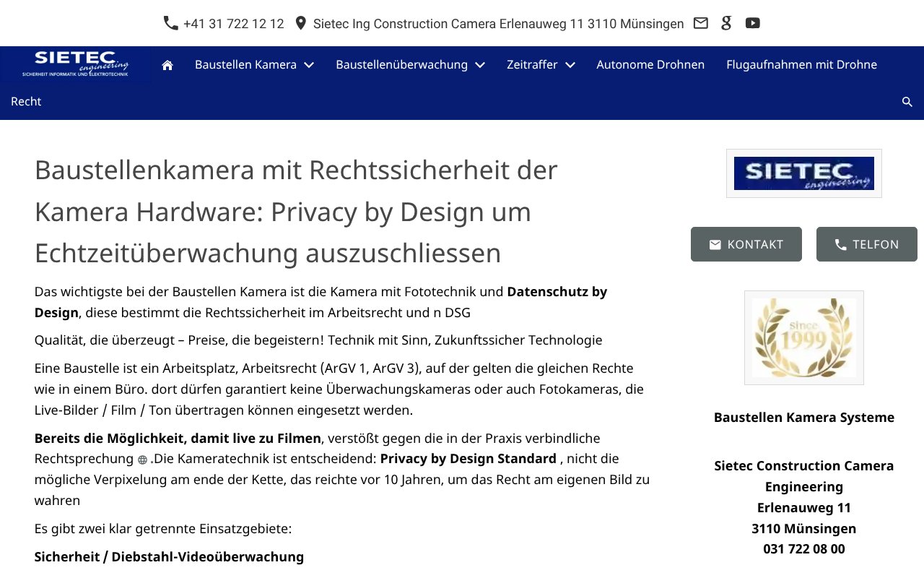Open the email envelope icon in the header
Image resolution: width=924 pixels, height=578 pixels.
click(x=700, y=22)
